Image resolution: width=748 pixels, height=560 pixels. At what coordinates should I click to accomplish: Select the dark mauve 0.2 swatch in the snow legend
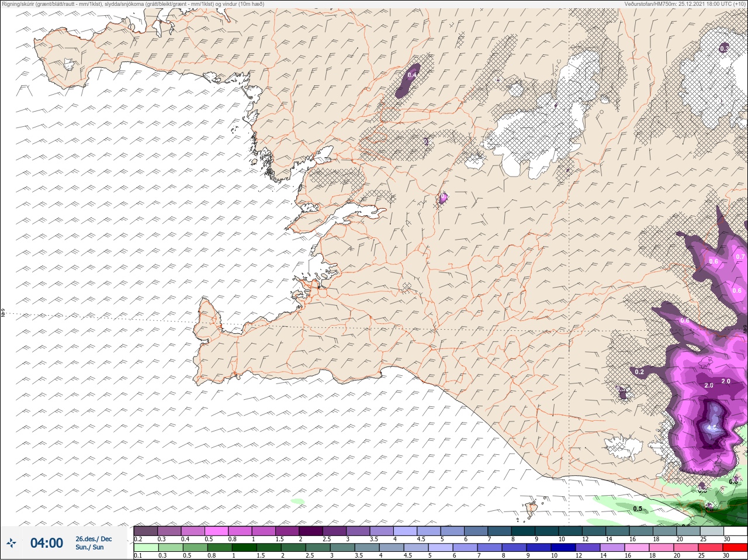coord(146,531)
